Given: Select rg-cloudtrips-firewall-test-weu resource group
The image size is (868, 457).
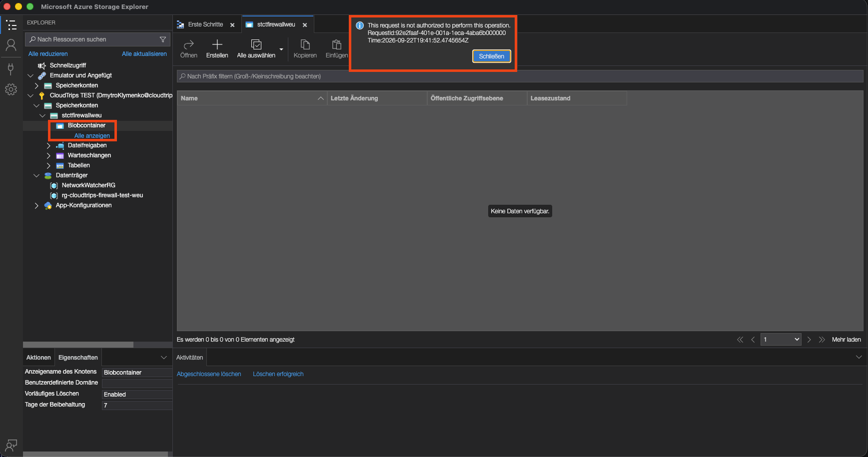Looking at the screenshot, I should point(102,195).
